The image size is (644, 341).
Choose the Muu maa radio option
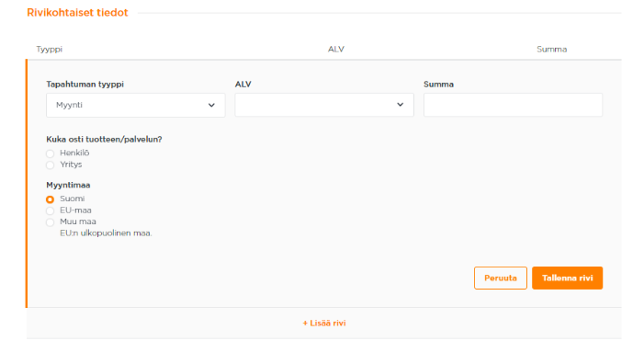pyautogui.click(x=51, y=222)
